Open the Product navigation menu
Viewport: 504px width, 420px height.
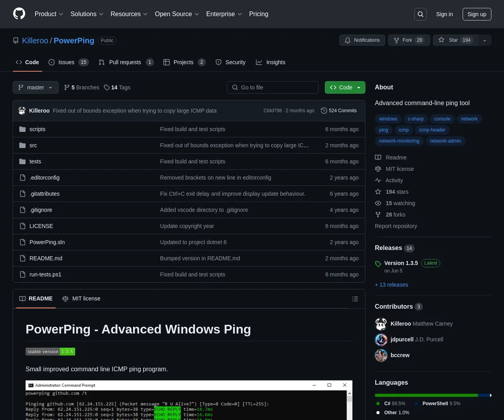(x=49, y=14)
